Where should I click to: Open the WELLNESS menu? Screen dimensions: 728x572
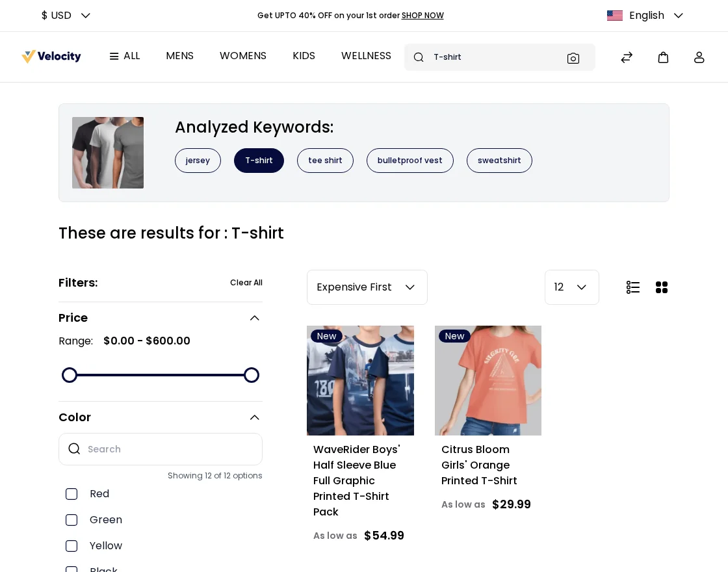(366, 56)
